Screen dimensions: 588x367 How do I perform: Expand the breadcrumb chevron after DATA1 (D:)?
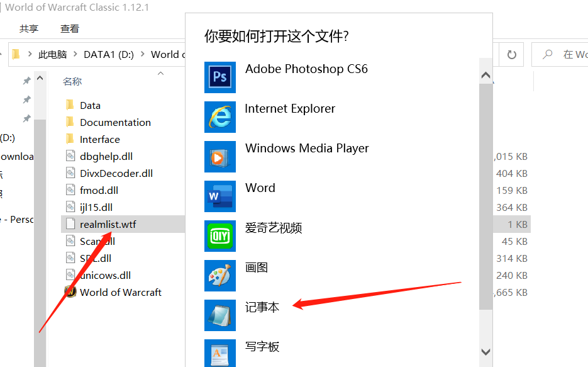pyautogui.click(x=143, y=54)
